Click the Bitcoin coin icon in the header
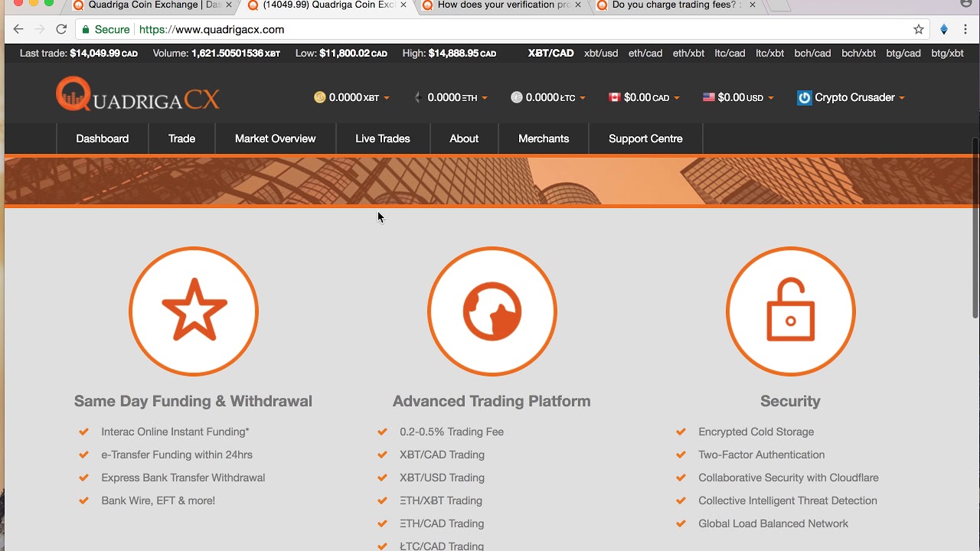Screen dimensions: 980x551 coord(320,97)
